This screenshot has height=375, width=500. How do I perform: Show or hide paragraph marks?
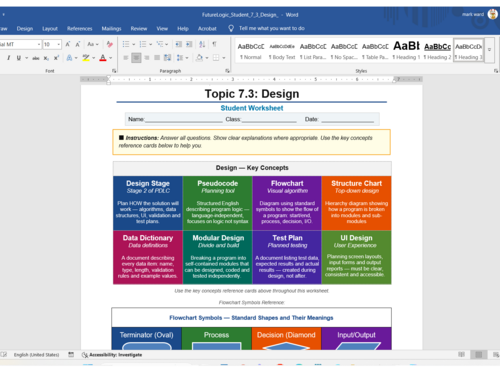click(x=214, y=44)
